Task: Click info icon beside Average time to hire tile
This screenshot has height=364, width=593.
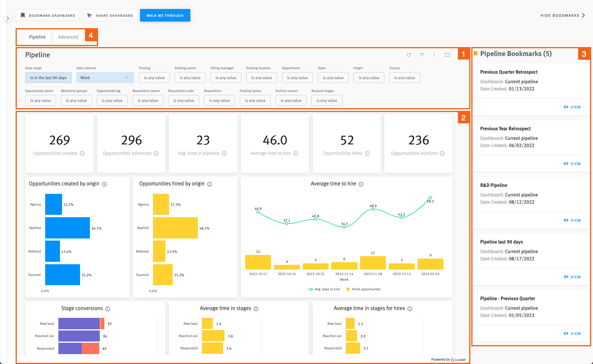Action: tap(296, 153)
